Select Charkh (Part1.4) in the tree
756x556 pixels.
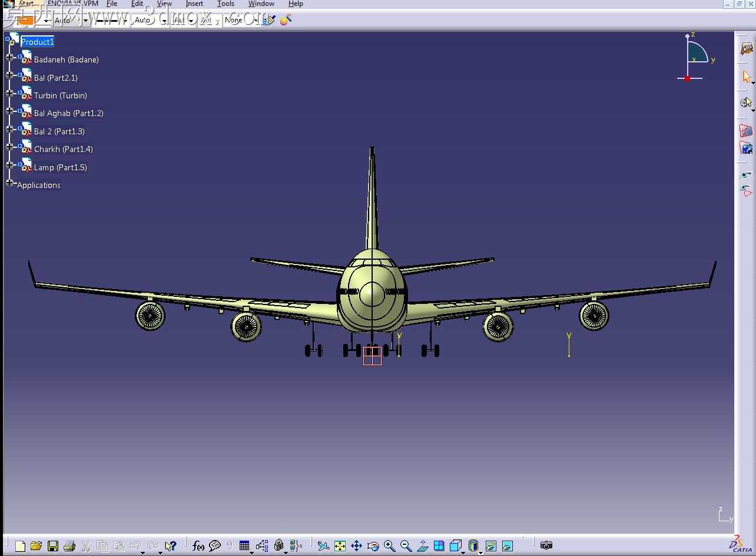point(64,149)
